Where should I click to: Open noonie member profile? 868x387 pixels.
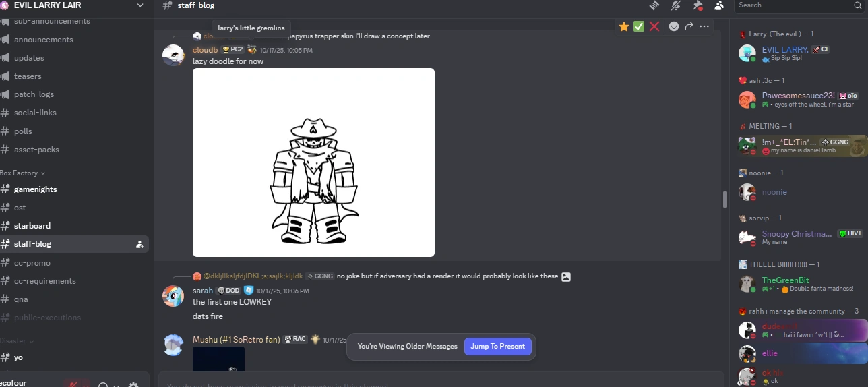click(x=799, y=192)
